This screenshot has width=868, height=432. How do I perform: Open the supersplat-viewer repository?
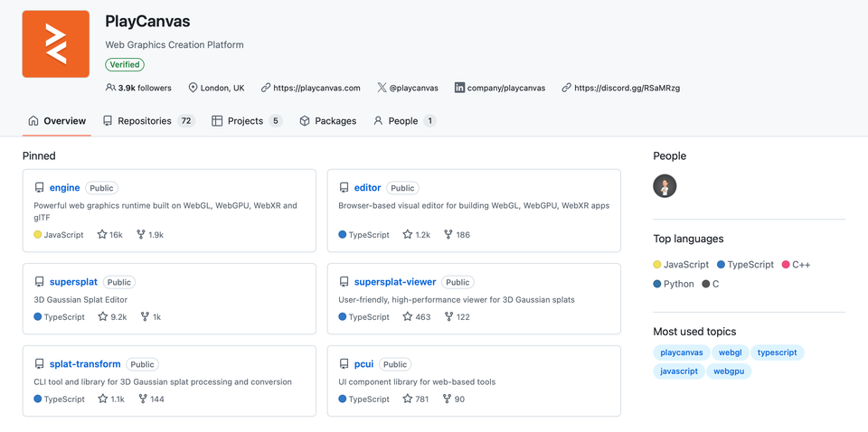pyautogui.click(x=395, y=282)
